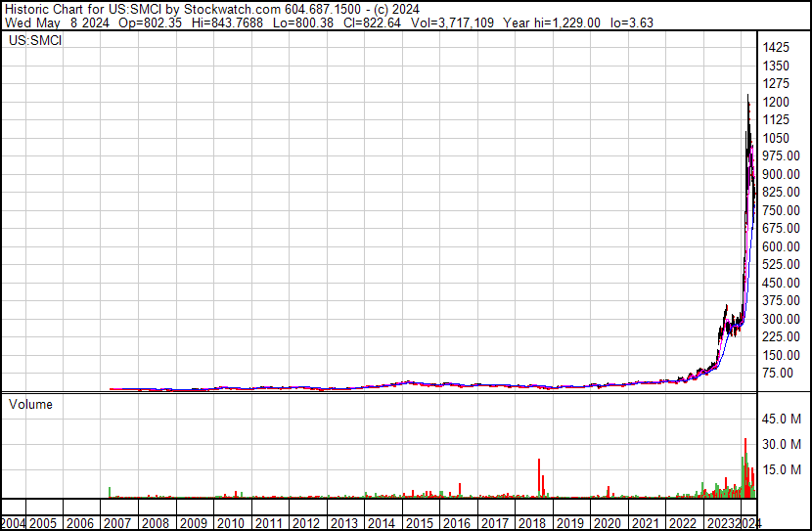
Task: Select the 2015 year label on axis
Action: [419, 523]
